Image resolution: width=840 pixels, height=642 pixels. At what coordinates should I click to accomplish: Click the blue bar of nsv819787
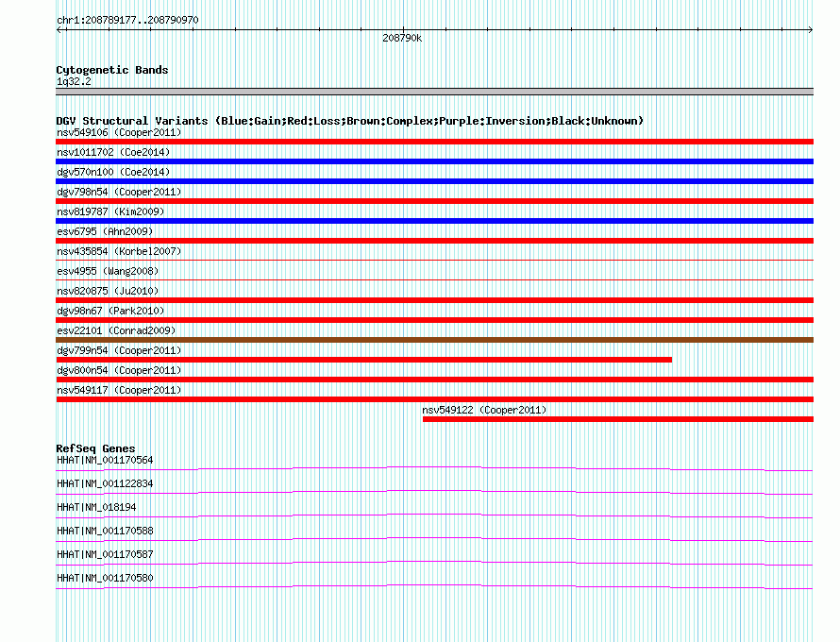434,221
